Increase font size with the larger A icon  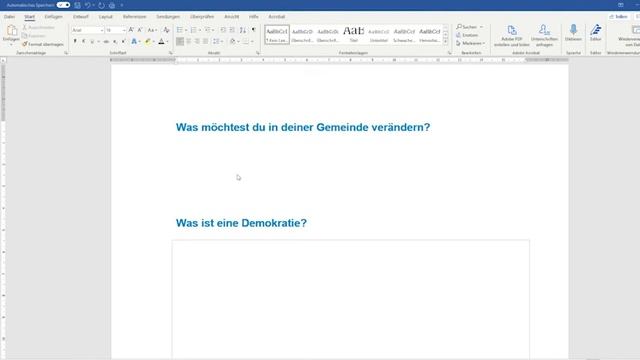tap(131, 30)
